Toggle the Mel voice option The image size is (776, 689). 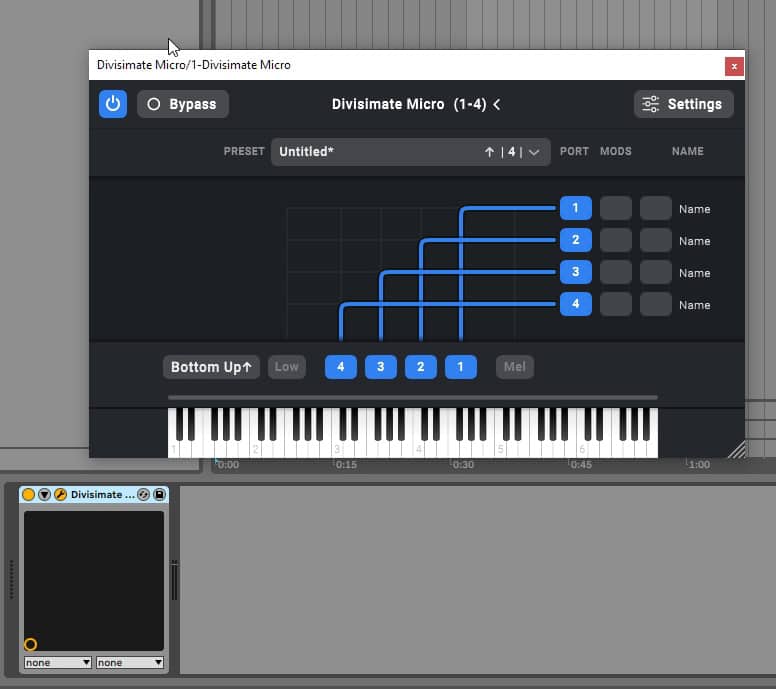[515, 367]
